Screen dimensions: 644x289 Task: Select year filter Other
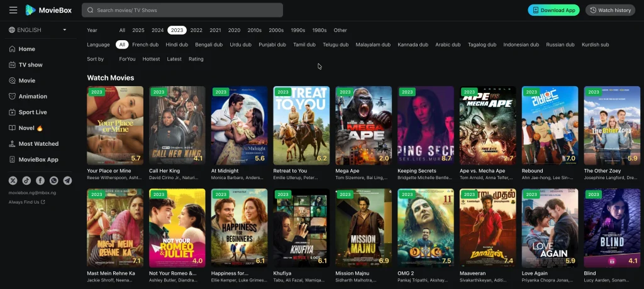pos(340,30)
